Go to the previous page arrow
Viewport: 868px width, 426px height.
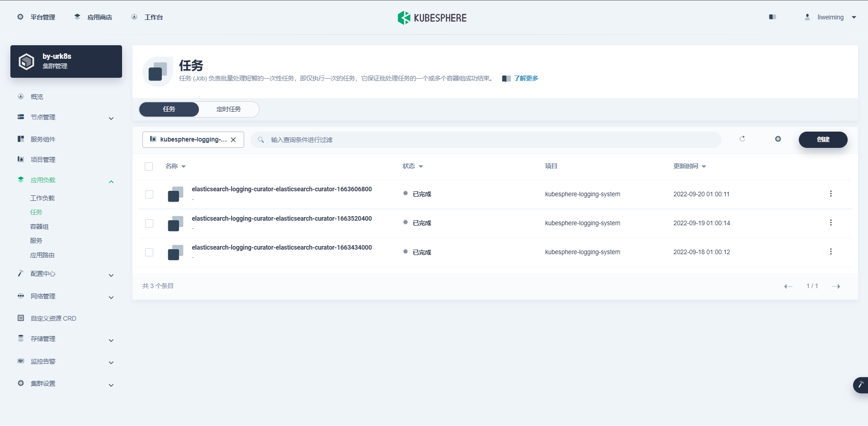pos(788,286)
